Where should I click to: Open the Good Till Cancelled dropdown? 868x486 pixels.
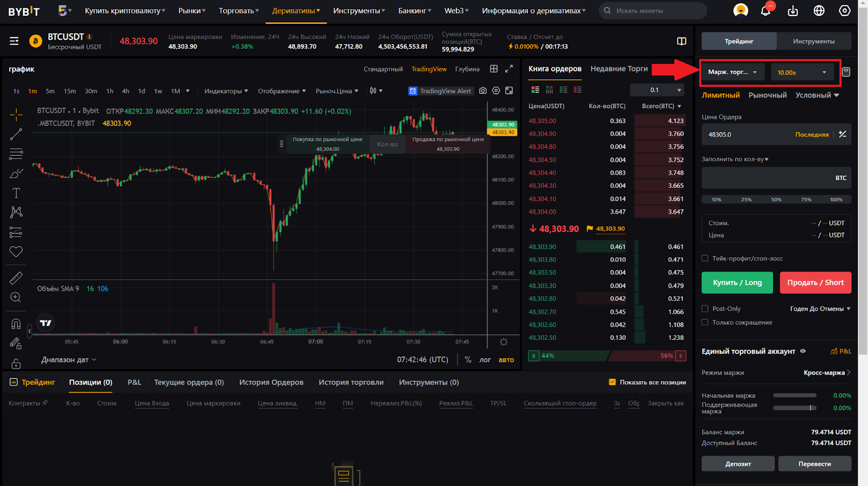pos(820,308)
